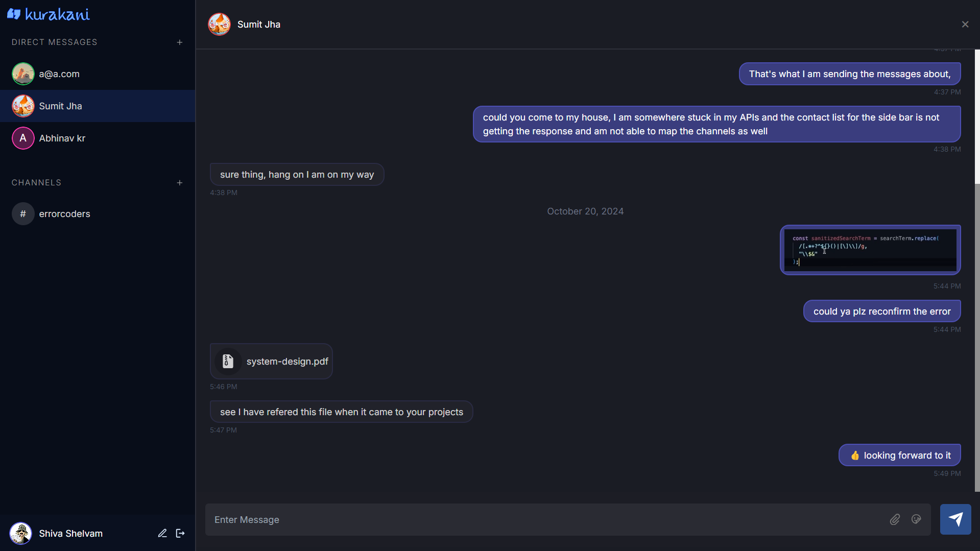Click Shiva Shelvam's profile avatar
Screen dimensions: 980x551
click(21, 534)
